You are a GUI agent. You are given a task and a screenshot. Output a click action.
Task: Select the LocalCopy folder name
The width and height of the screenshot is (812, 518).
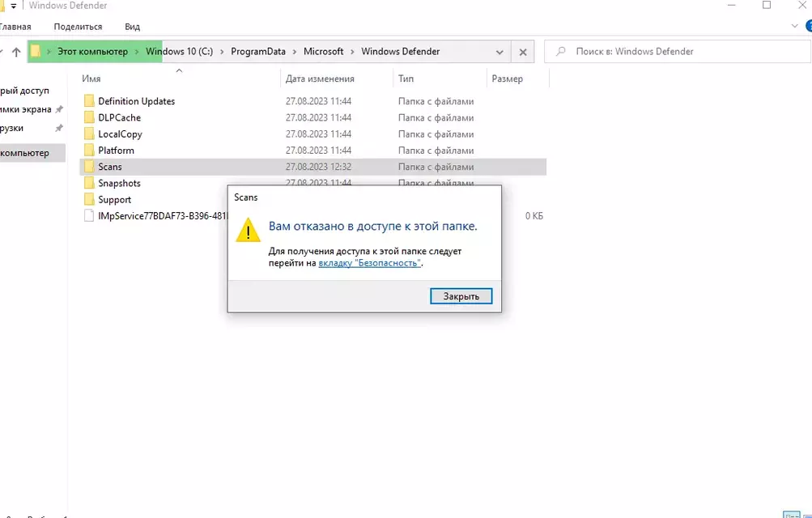(120, 134)
